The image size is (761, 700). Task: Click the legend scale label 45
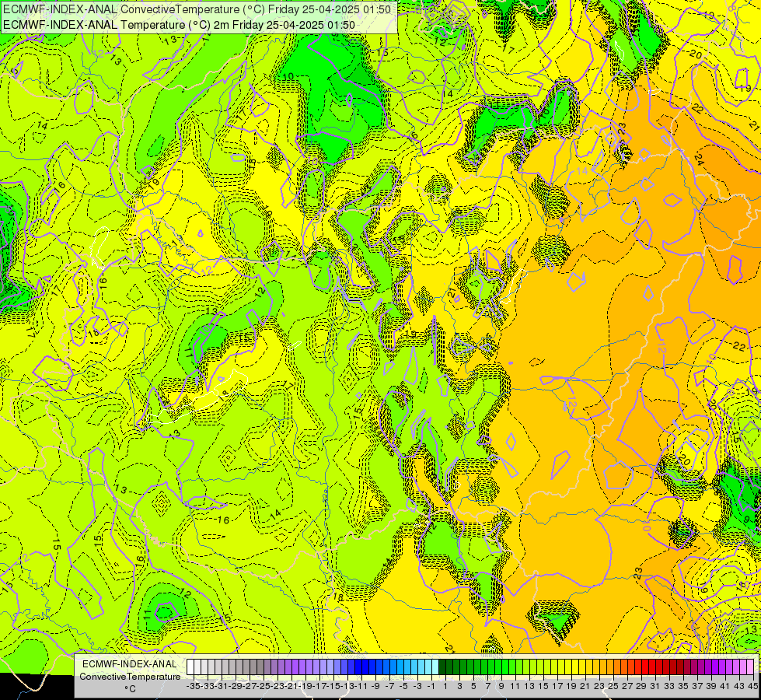752,686
